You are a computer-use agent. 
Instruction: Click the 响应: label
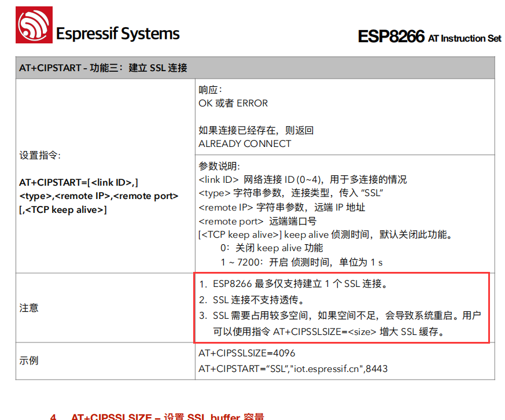211,90
